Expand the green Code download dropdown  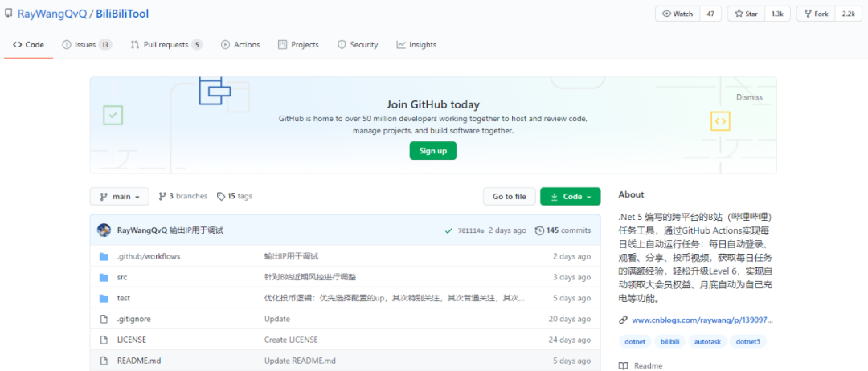click(x=570, y=196)
